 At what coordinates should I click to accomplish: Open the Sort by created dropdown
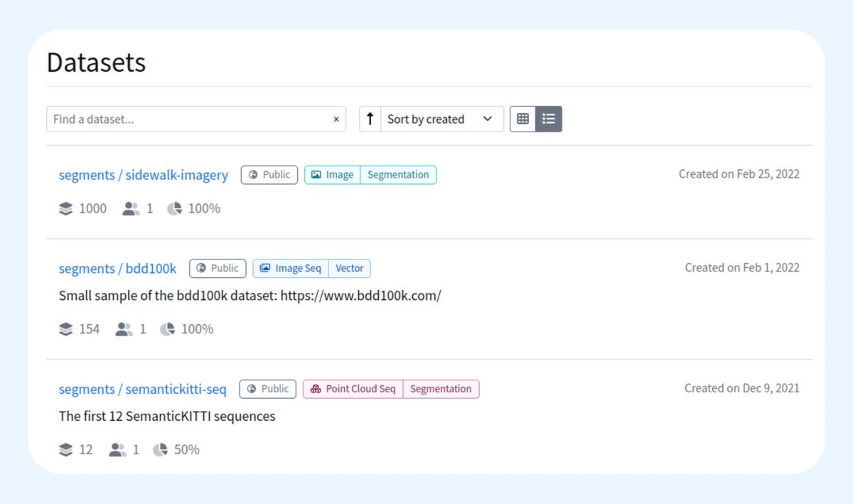(441, 119)
